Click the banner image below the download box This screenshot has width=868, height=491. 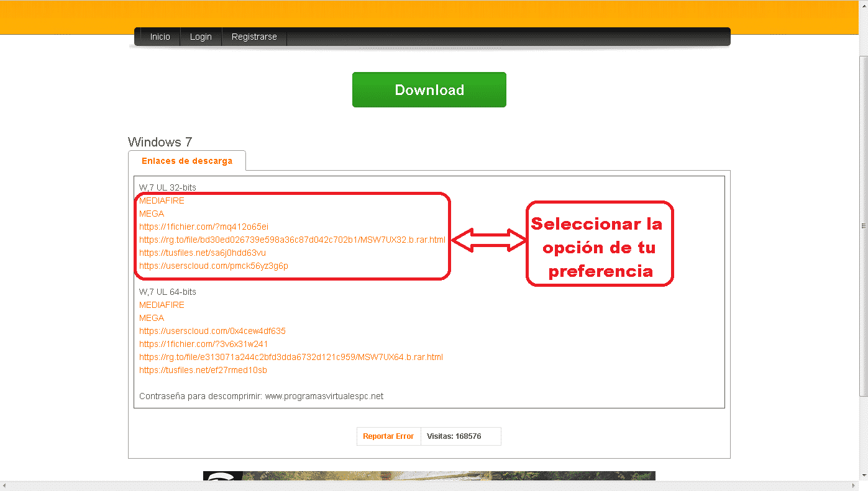click(429, 476)
